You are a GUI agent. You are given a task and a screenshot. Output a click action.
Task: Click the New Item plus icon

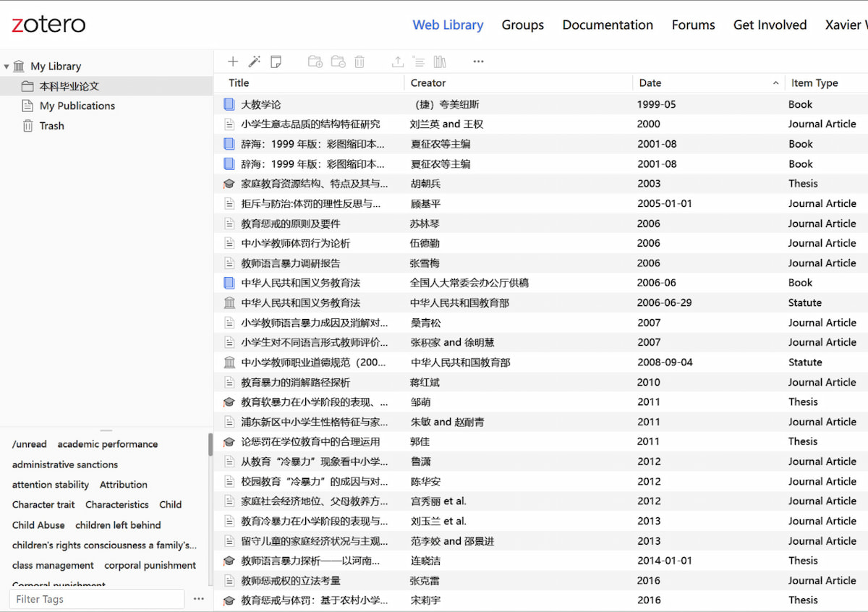click(232, 61)
